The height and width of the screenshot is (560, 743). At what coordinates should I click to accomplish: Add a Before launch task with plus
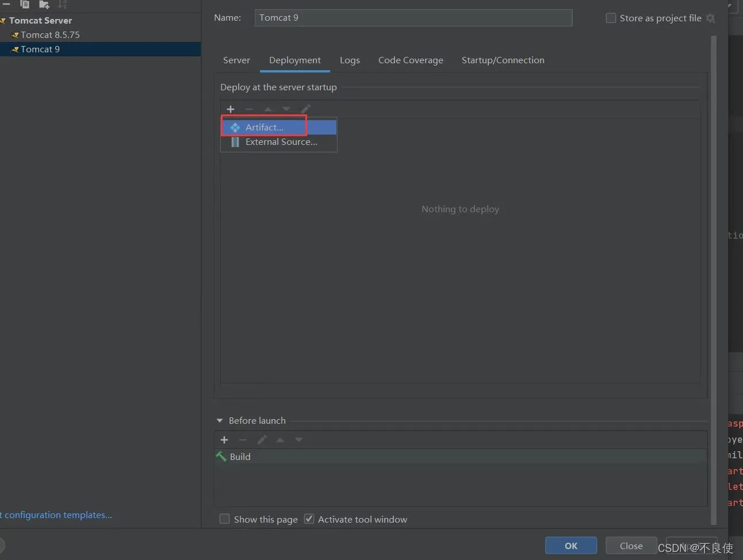(x=224, y=440)
